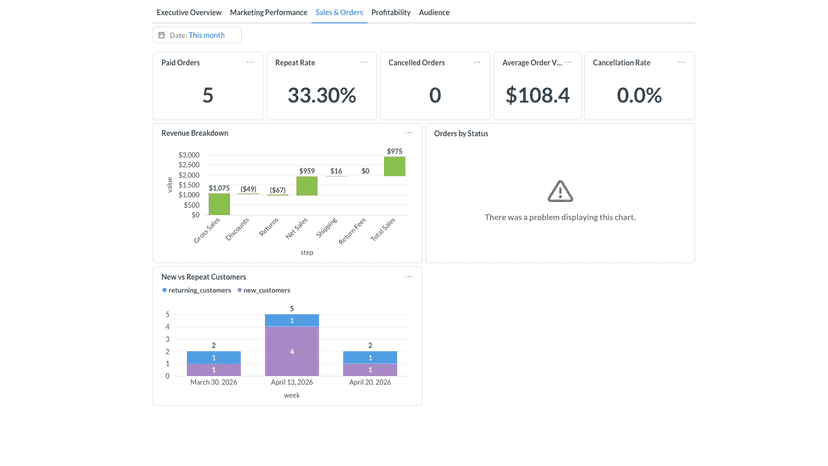The width and height of the screenshot is (828, 466).
Task: Click the purple new customers bar for April 13
Action: 292,351
